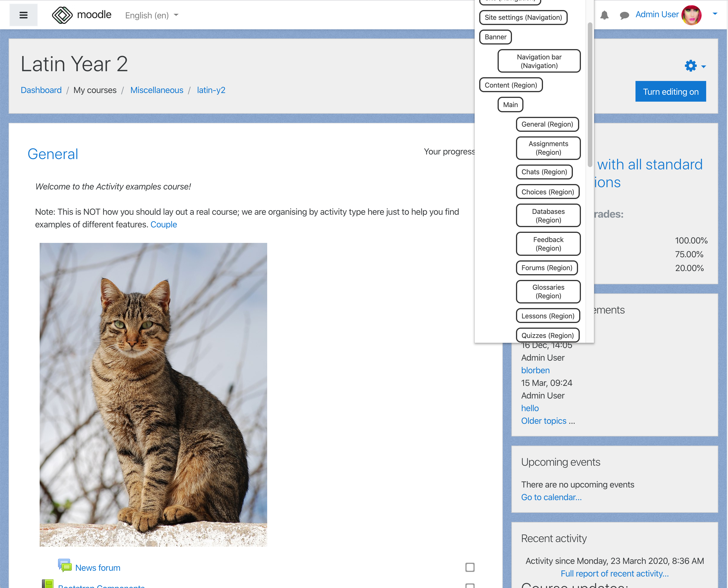Click the Admin User avatar picture
Image resolution: width=728 pixels, height=588 pixels.
[x=692, y=15]
